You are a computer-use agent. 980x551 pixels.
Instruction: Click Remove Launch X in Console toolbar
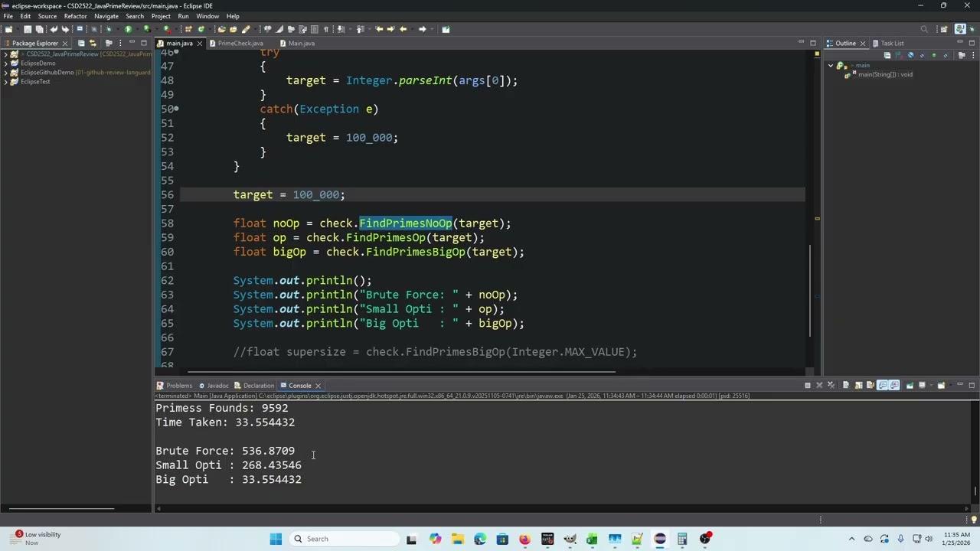coord(819,385)
